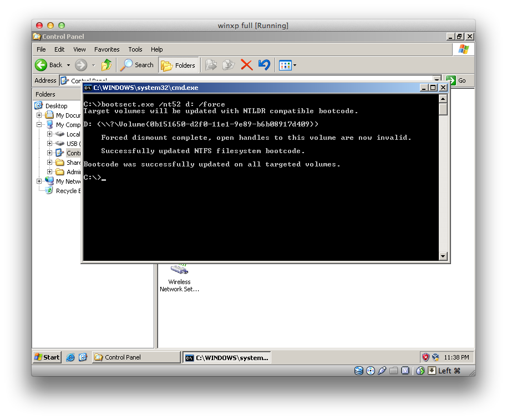Click the cmd window scrollbar thumb
Viewport: 507px width, 420px height.
[x=443, y=109]
